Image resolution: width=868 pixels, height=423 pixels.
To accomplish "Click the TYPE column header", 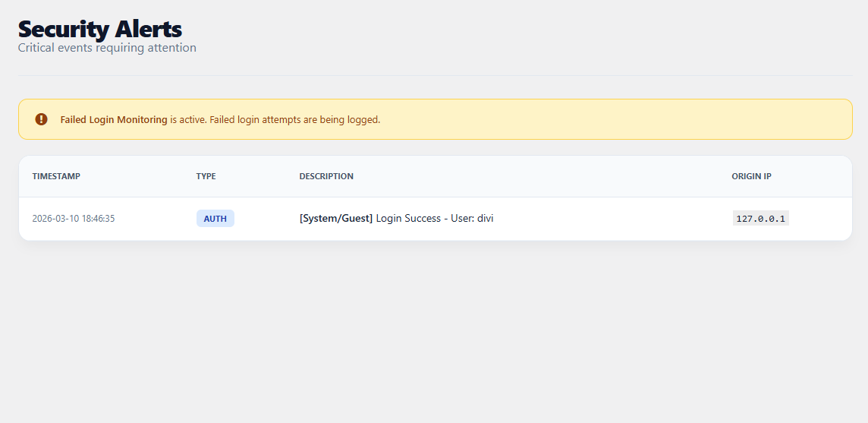I will tap(206, 176).
